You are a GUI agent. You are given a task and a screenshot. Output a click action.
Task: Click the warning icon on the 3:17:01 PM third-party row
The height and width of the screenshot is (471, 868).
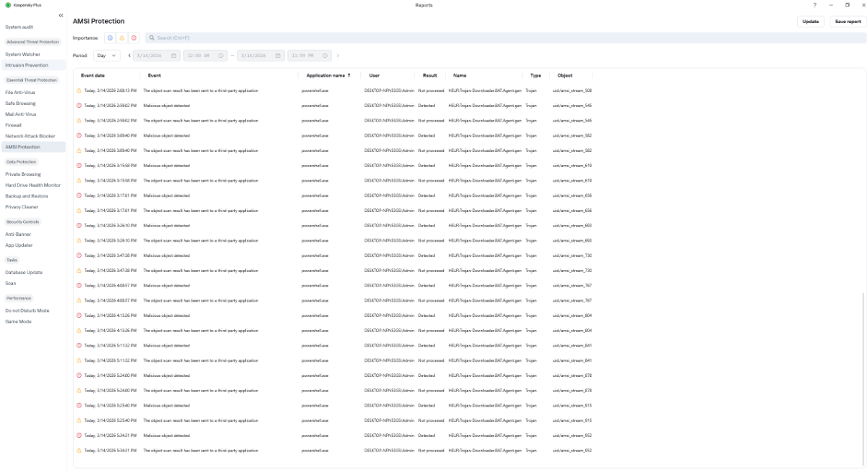(x=80, y=211)
